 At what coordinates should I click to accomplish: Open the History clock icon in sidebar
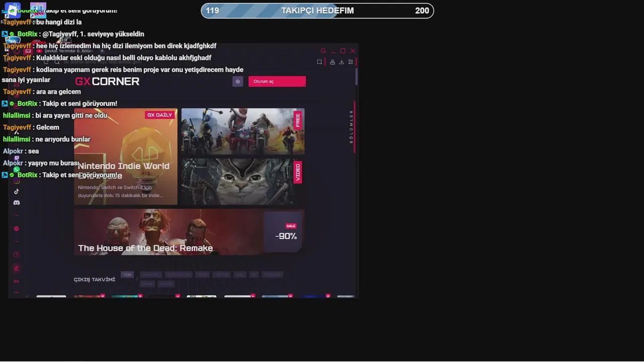click(17, 255)
